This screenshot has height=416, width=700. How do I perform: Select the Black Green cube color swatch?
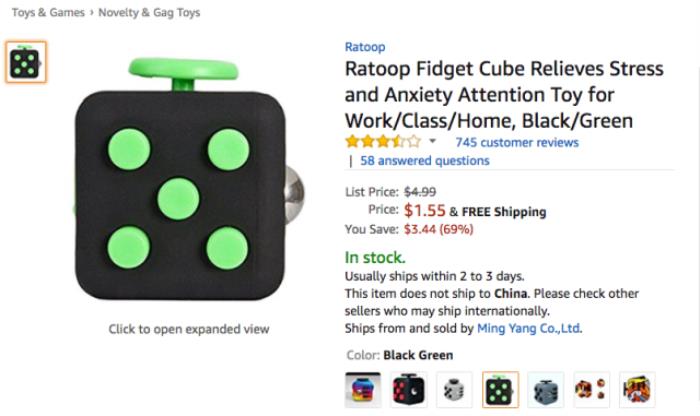500,390
